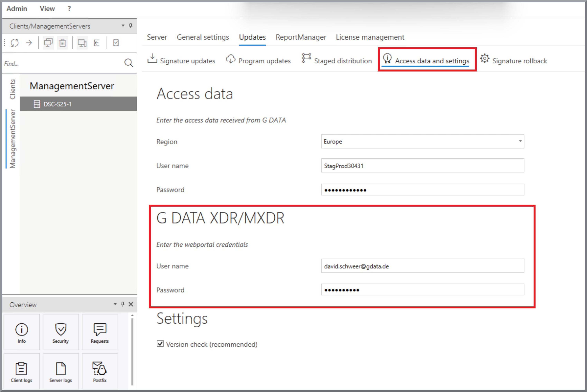Screen dimensions: 587x392
Task: Open the Overview panel dropdown arrow
Action: pyautogui.click(x=115, y=304)
